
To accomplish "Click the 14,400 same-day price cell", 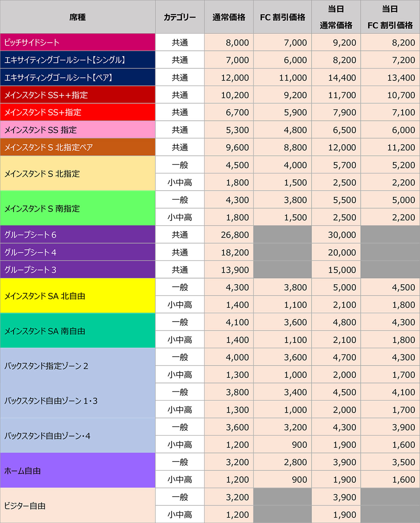I will coord(336,77).
